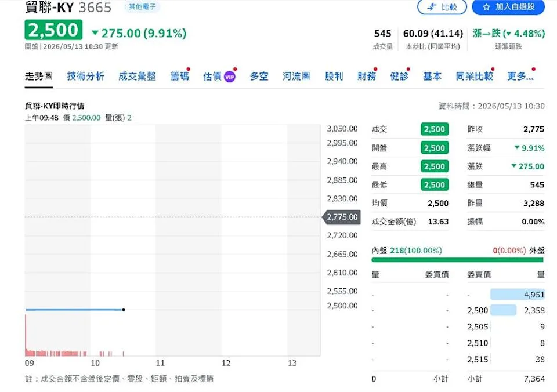Click the purple VIP badge icon
This screenshot has height=392, width=557.
coord(230,77)
